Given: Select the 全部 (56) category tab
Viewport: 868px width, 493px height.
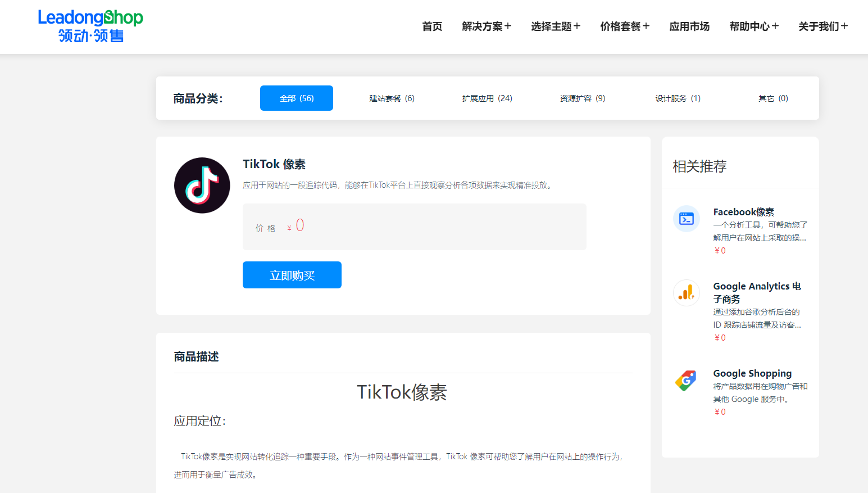Looking at the screenshot, I should click(x=297, y=98).
